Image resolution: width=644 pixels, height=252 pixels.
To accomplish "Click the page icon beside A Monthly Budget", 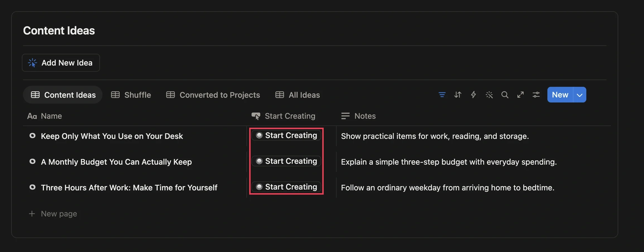I will coord(32,162).
